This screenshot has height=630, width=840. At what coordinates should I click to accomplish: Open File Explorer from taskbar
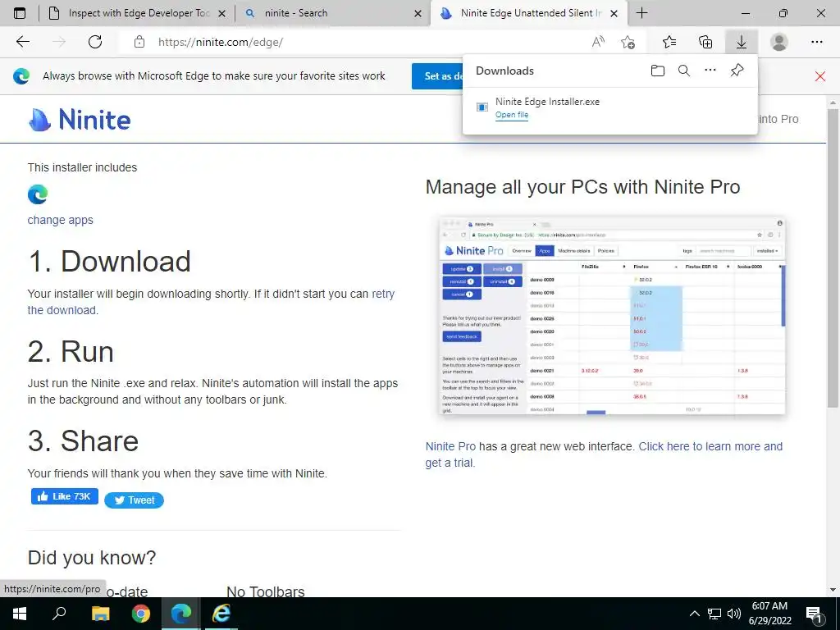pos(100,614)
